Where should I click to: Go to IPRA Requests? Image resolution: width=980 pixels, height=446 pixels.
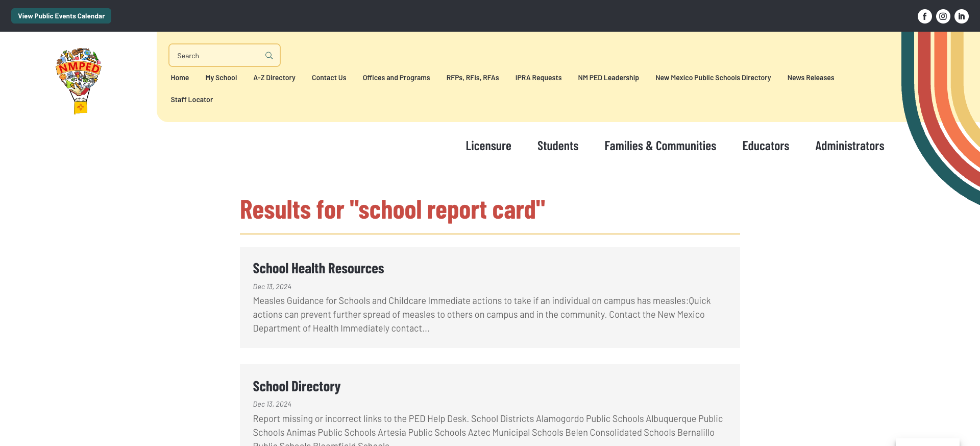coord(538,78)
